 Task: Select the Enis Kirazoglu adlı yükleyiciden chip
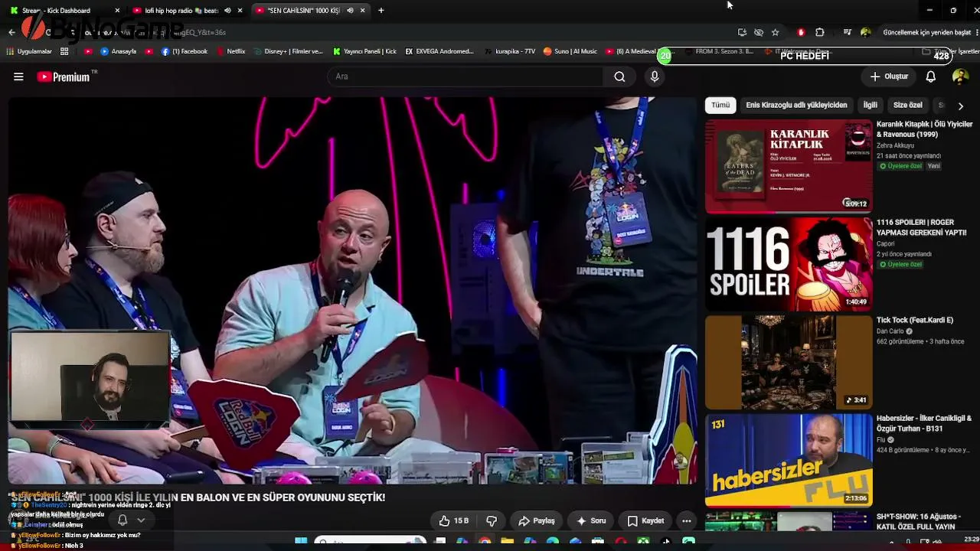pyautogui.click(x=796, y=105)
